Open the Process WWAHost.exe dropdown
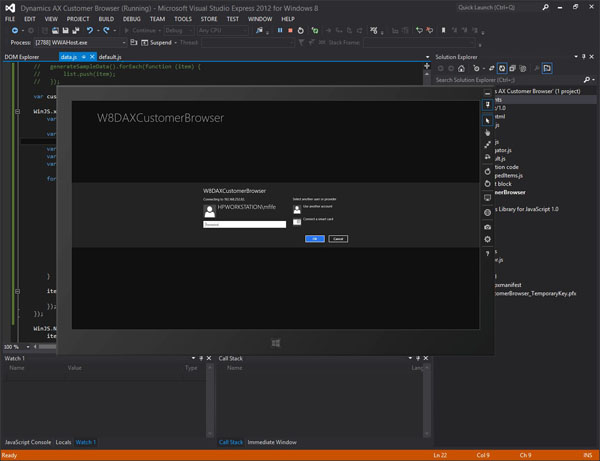The image size is (600, 461). coord(124,42)
